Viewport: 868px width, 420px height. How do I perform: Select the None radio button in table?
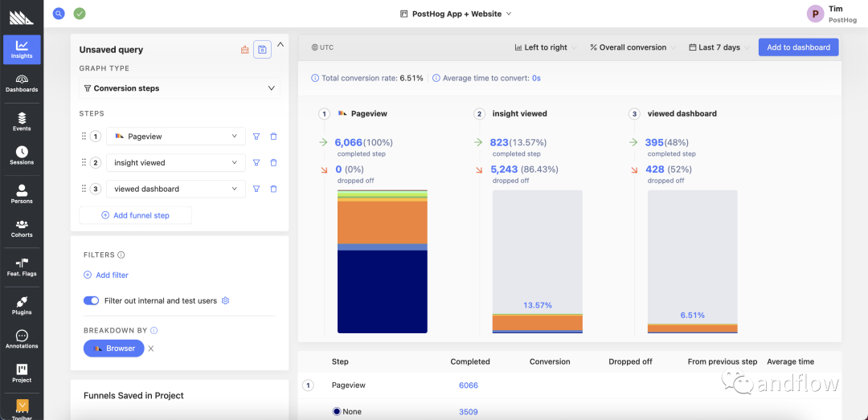point(337,412)
